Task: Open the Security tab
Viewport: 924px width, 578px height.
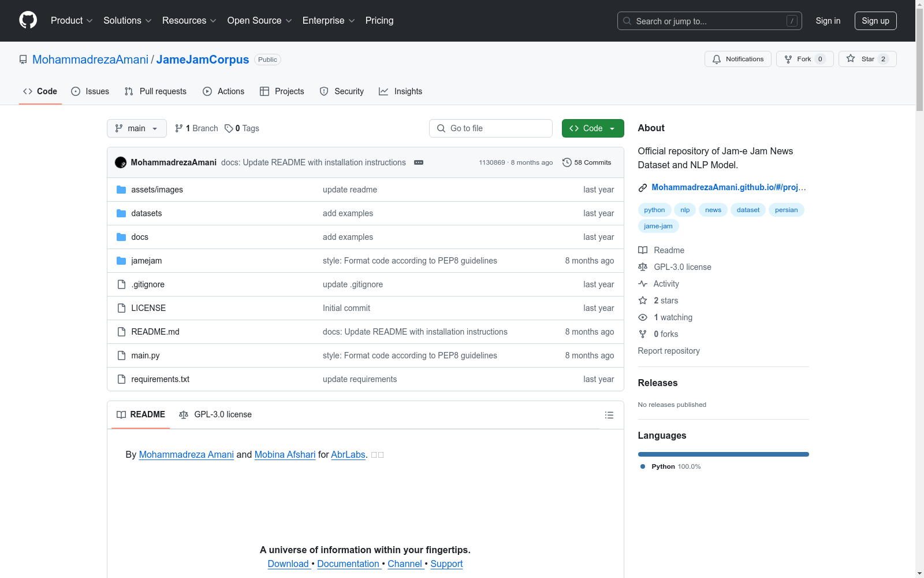Action: pyautogui.click(x=342, y=91)
